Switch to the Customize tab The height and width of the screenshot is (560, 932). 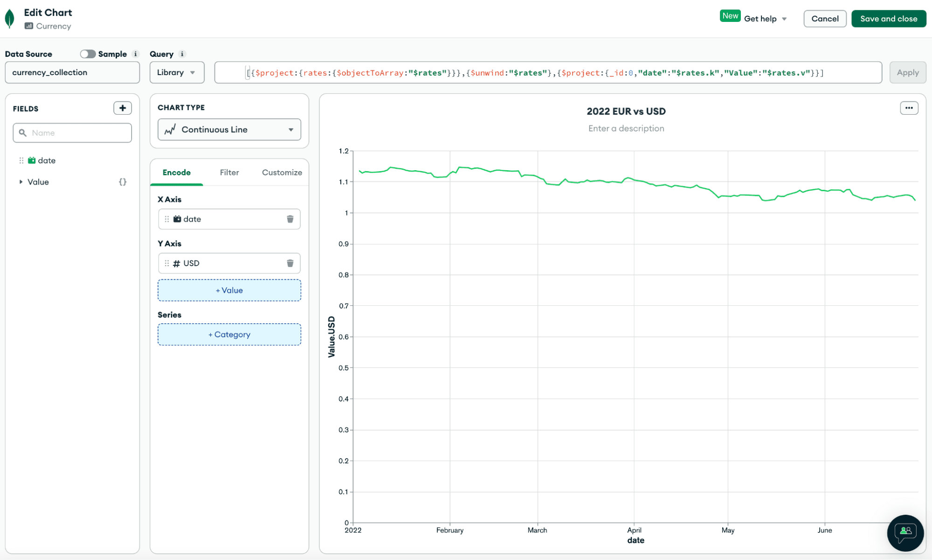tap(282, 173)
